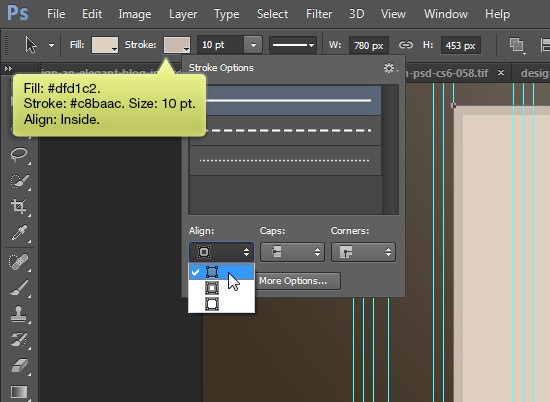Open the Stroke Options gear menu
Viewport: 550px width, 402px height.
[x=390, y=68]
